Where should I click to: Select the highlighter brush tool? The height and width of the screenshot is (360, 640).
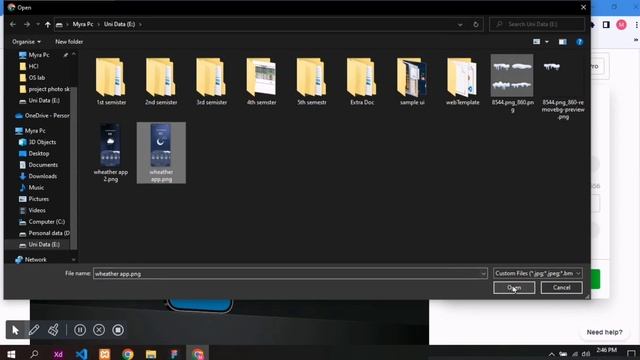53,330
